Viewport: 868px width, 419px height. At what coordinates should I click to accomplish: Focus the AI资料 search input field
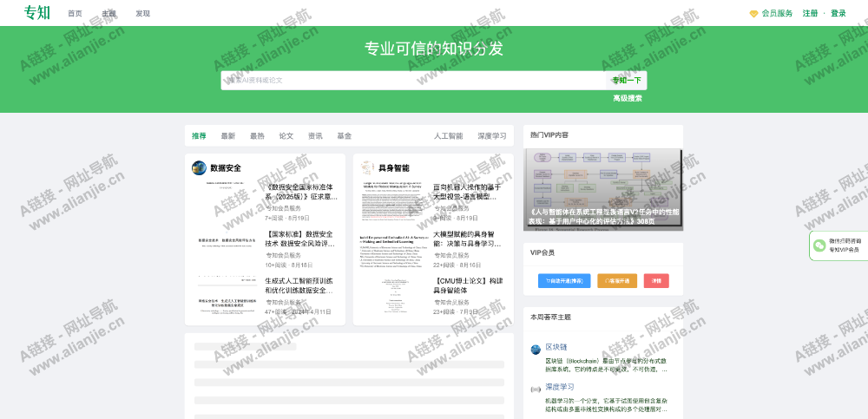pyautogui.click(x=412, y=81)
